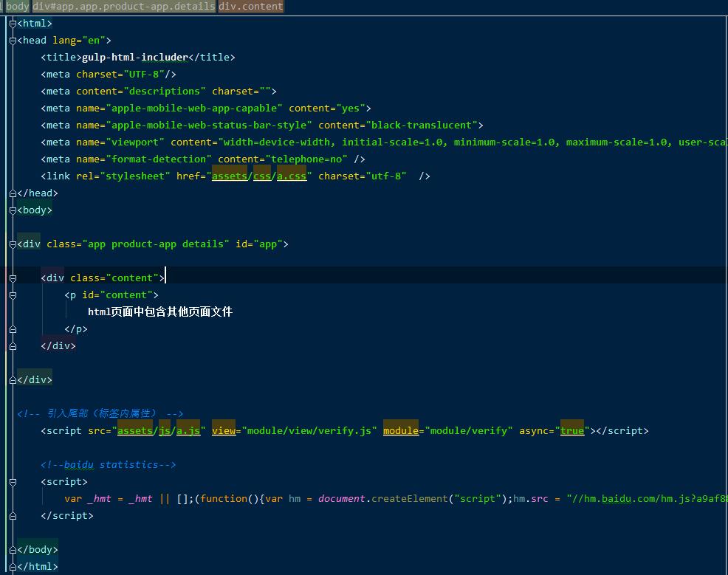
Task: Click "app product-app details" class value
Action: pyautogui.click(x=156, y=244)
